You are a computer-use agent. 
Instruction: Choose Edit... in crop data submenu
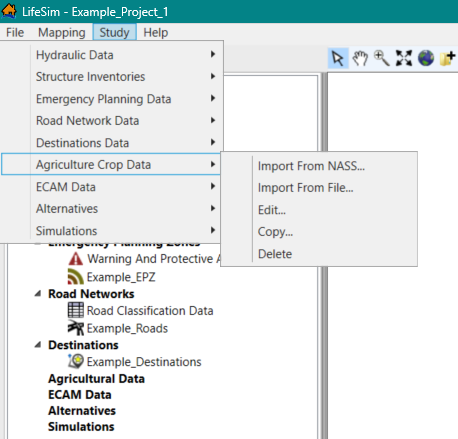[319, 210]
